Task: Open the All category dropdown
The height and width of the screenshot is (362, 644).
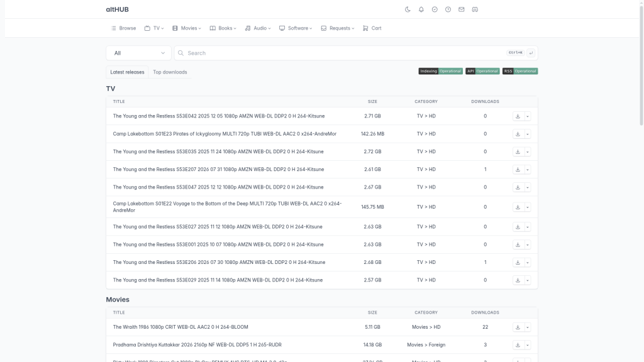Action: 139,53
